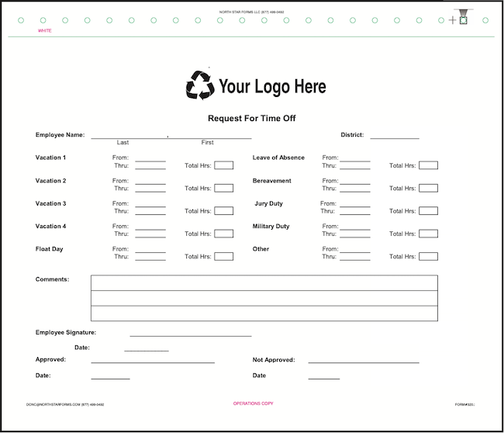504x433 pixels.
Task: Click the first Comments row
Action: click(264, 282)
